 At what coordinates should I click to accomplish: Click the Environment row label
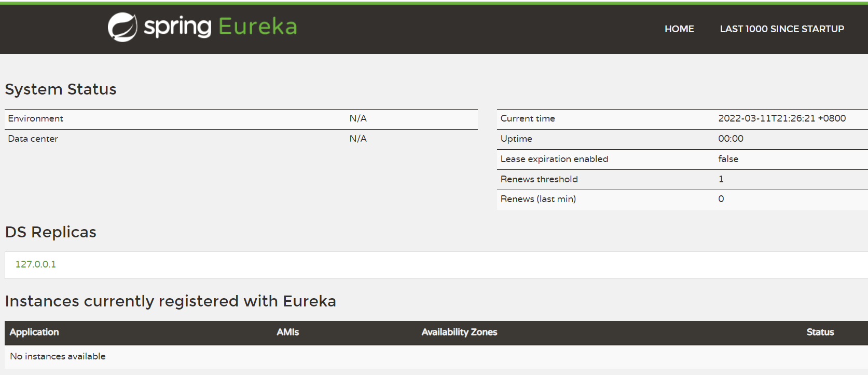tap(35, 118)
